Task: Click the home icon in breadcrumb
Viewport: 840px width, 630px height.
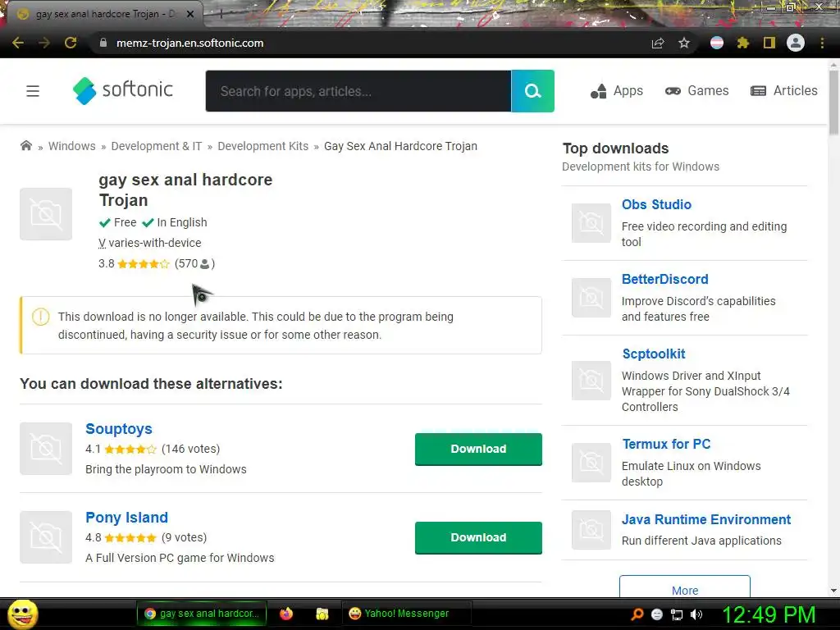Action: 25,146
